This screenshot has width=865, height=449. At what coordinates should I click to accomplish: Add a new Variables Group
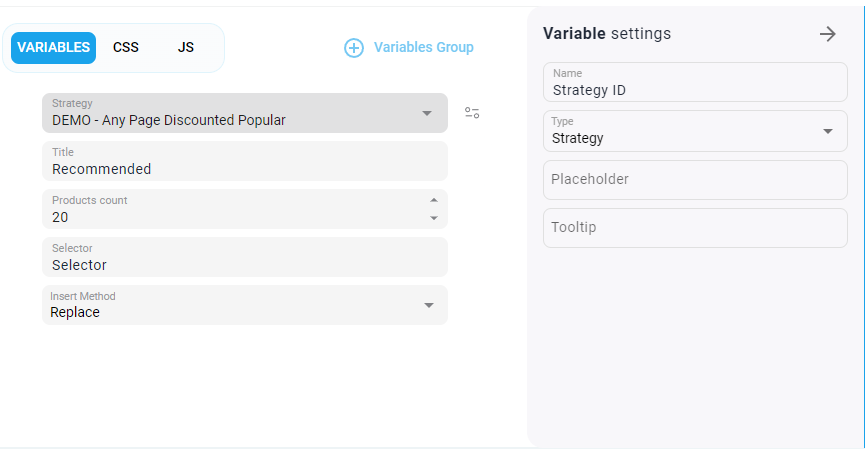pos(423,48)
